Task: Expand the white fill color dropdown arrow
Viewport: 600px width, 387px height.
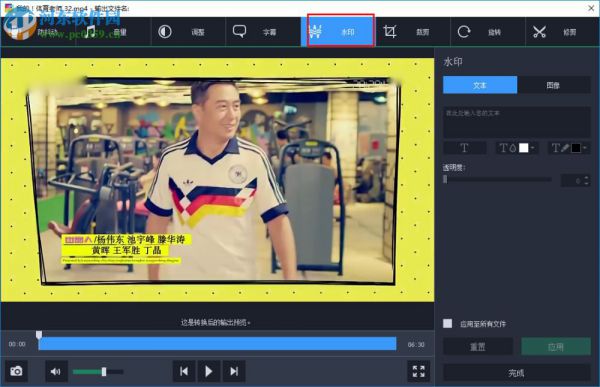Action: click(x=533, y=148)
